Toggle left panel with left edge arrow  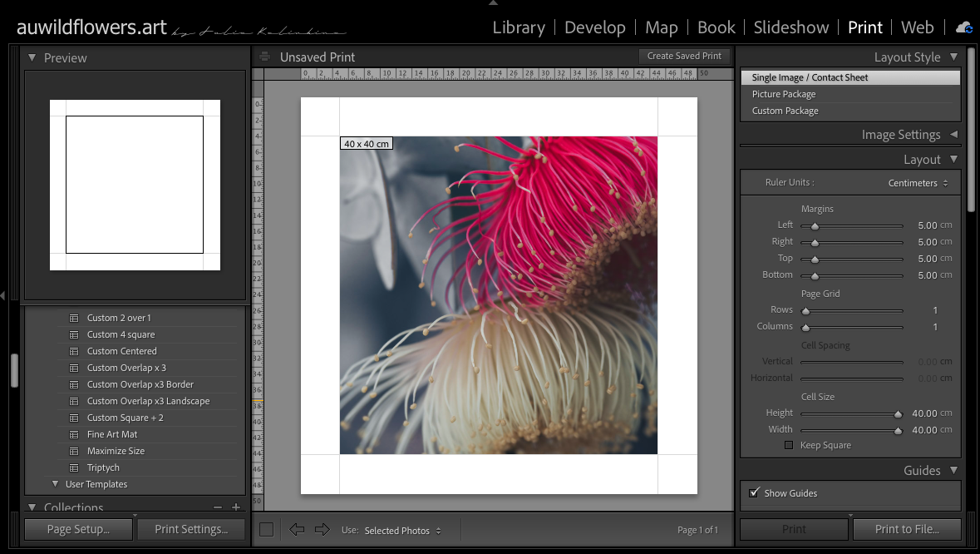3,295
